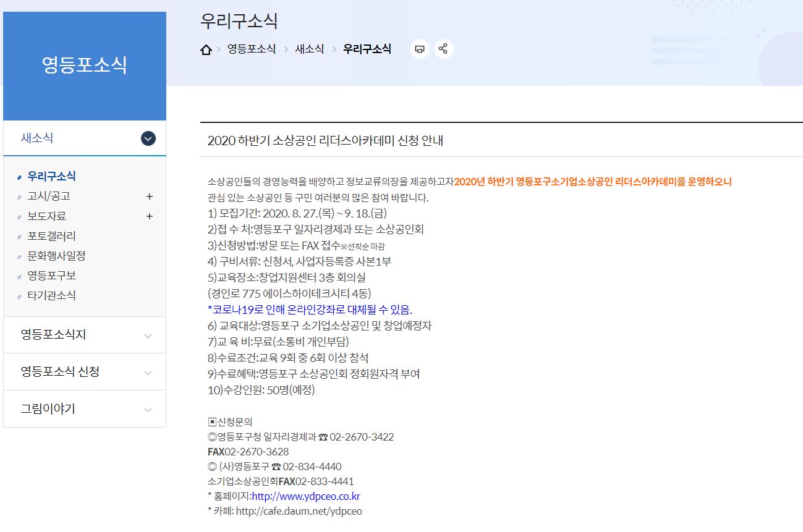Image resolution: width=803 pixels, height=532 pixels.
Task: Expand the 영등포소식지 chevron
Action: point(148,336)
